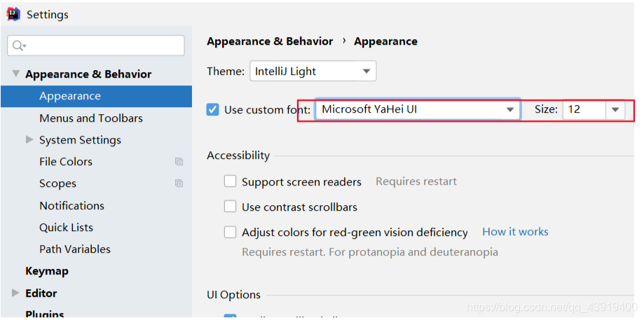This screenshot has width=644, height=320.
Task: Check the Use contrast scrollbars option
Action: tap(230, 207)
